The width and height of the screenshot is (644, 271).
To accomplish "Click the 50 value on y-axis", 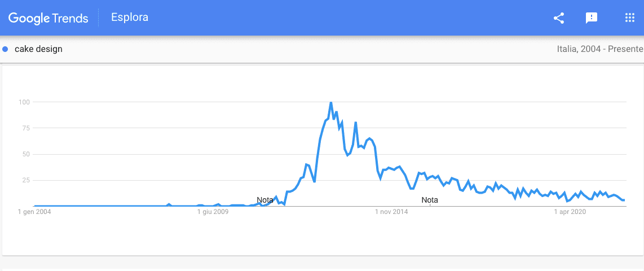I will pos(27,154).
